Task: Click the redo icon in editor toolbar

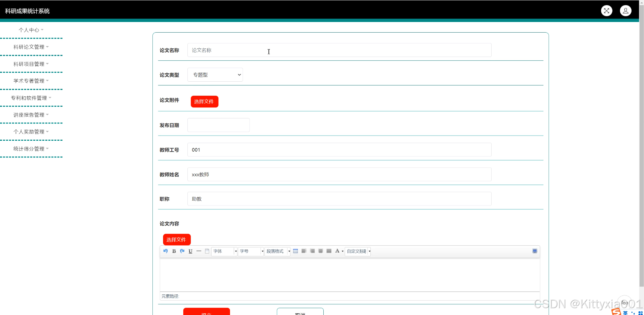Action: pyautogui.click(x=182, y=251)
